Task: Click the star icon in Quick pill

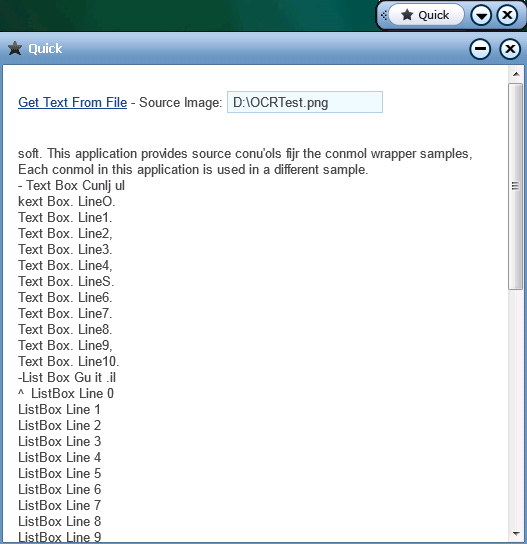Action: pyautogui.click(x=407, y=15)
